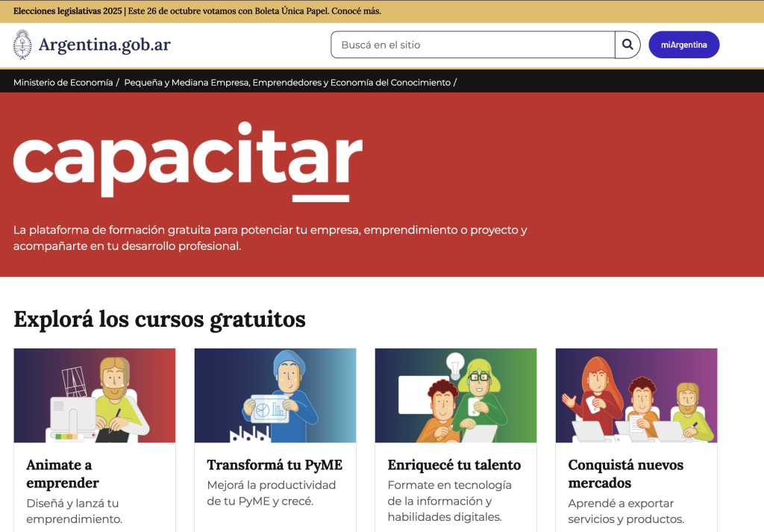Select the 'Enriquecé tu talento' course title

454,465
